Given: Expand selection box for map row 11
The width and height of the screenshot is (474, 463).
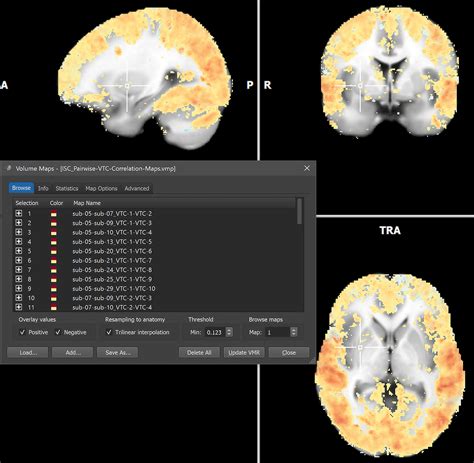Looking at the screenshot, I should (19, 307).
